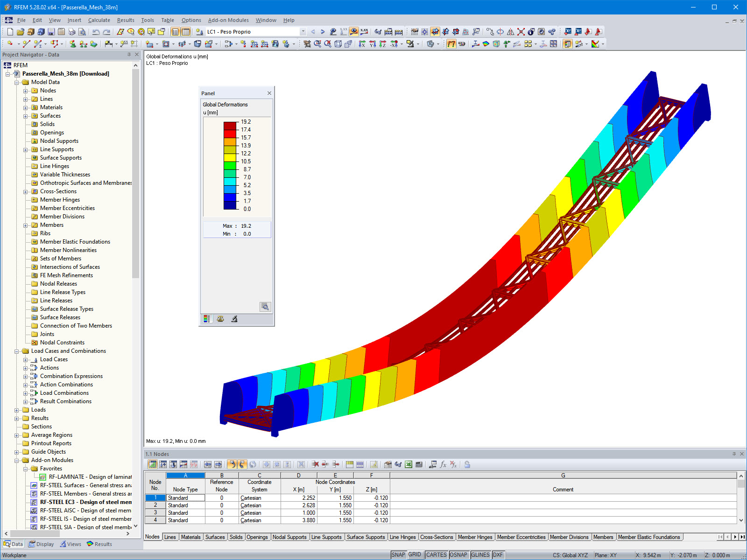This screenshot has height=560, width=747.
Task: Click the zoom icon in the Panel
Action: point(265,307)
